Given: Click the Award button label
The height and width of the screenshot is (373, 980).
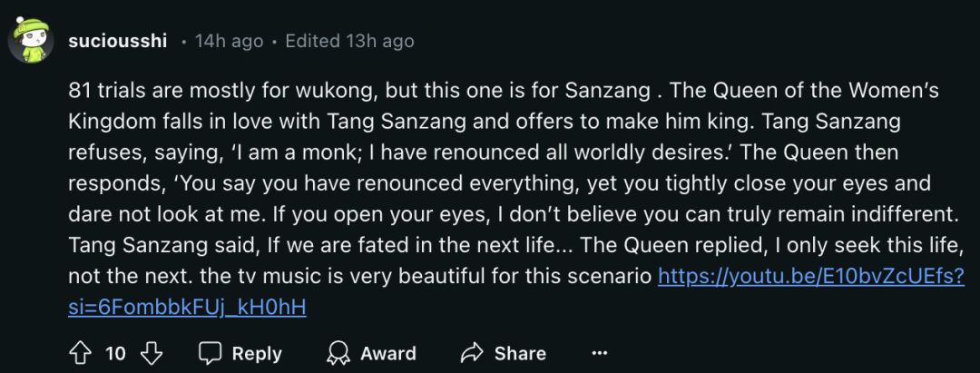Looking at the screenshot, I should point(387,353).
